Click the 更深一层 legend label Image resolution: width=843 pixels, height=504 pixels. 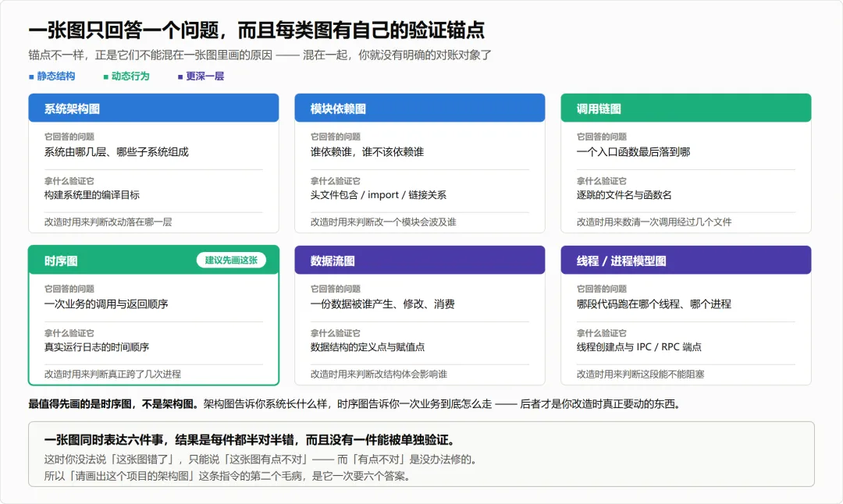(x=205, y=76)
